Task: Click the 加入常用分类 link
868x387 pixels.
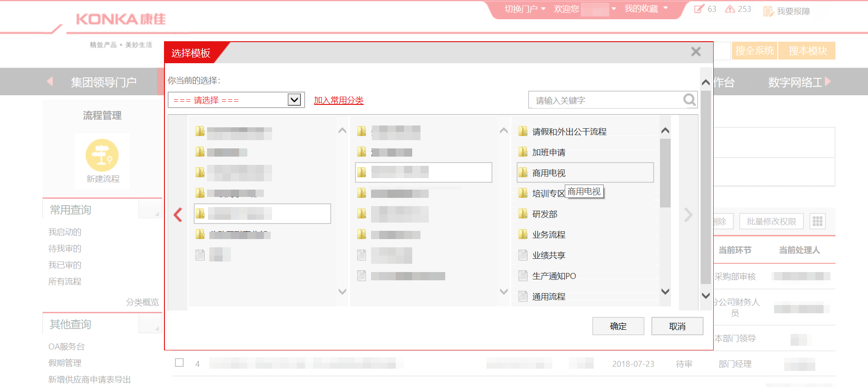Action: [x=338, y=100]
